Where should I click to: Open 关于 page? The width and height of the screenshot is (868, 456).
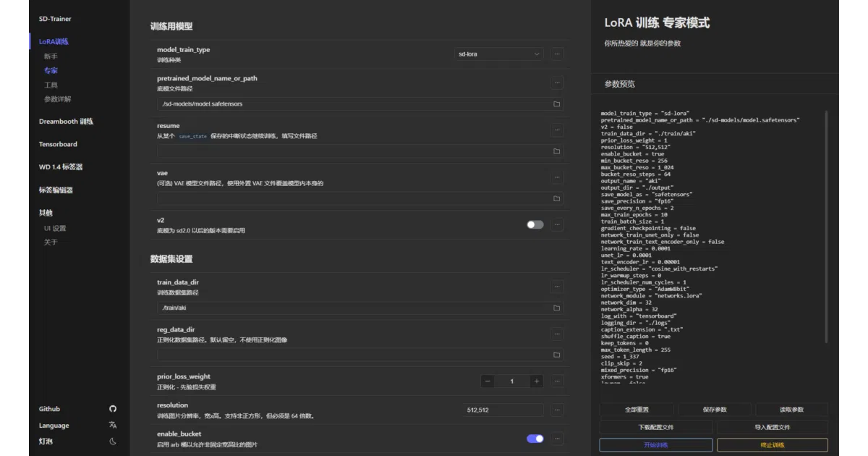pyautogui.click(x=51, y=242)
